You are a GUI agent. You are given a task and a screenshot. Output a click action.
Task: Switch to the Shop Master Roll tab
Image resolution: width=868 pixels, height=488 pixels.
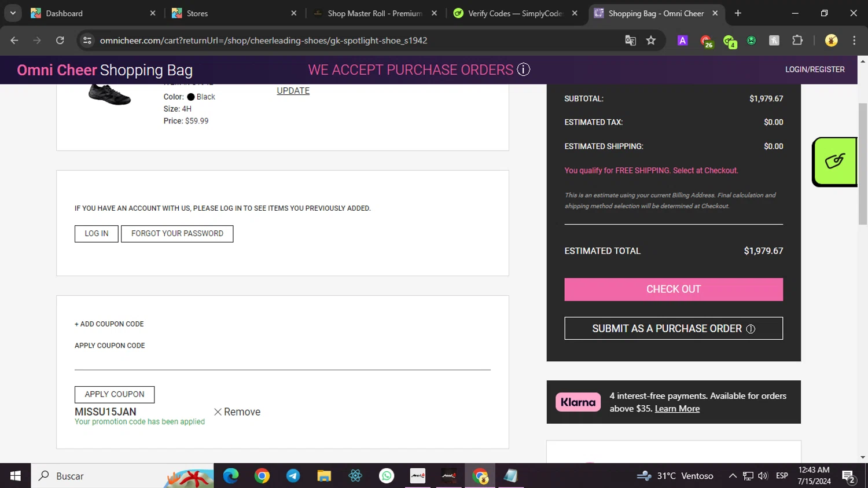coord(374,13)
